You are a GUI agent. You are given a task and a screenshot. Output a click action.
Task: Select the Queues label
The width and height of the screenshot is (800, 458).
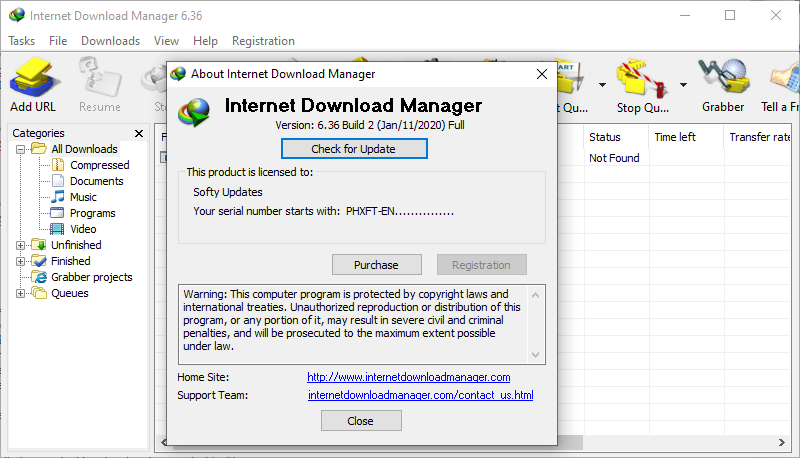coord(70,293)
